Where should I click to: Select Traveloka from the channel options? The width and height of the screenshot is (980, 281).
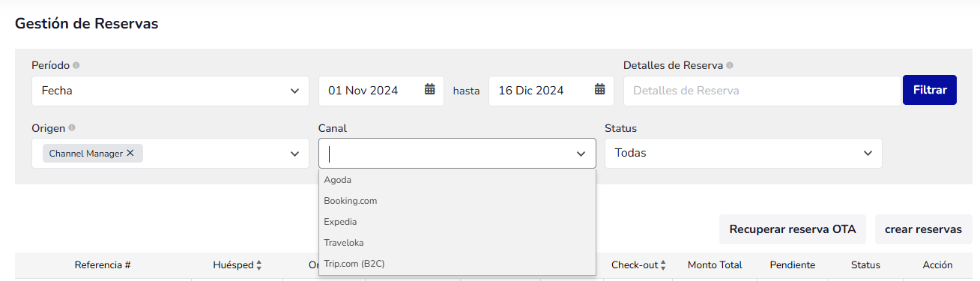(x=457, y=243)
